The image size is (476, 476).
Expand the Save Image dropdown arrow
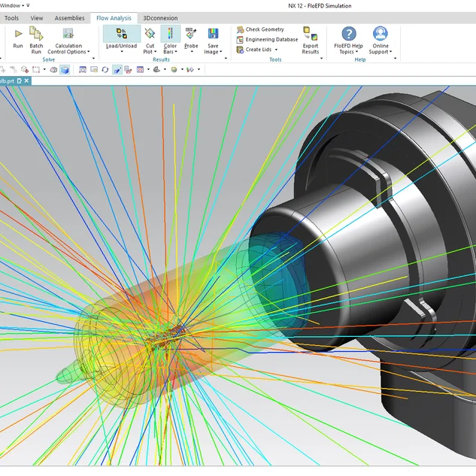point(220,52)
